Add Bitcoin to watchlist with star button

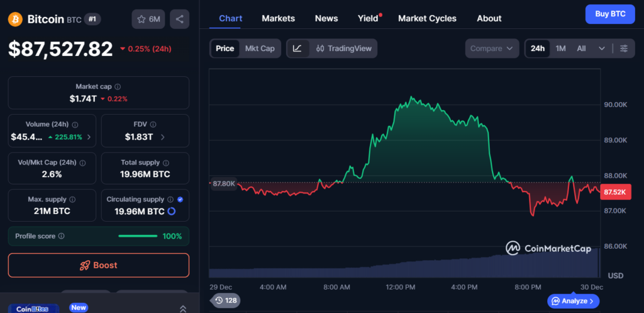click(x=148, y=19)
